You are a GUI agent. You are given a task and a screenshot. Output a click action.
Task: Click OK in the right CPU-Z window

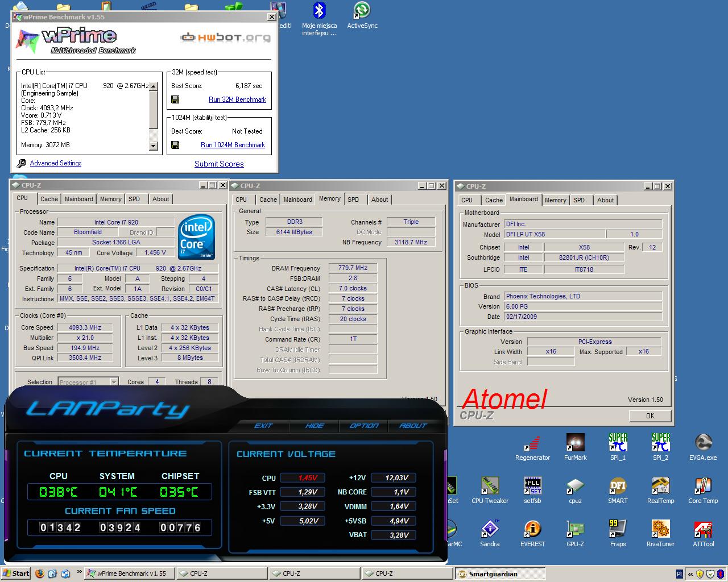tap(650, 416)
